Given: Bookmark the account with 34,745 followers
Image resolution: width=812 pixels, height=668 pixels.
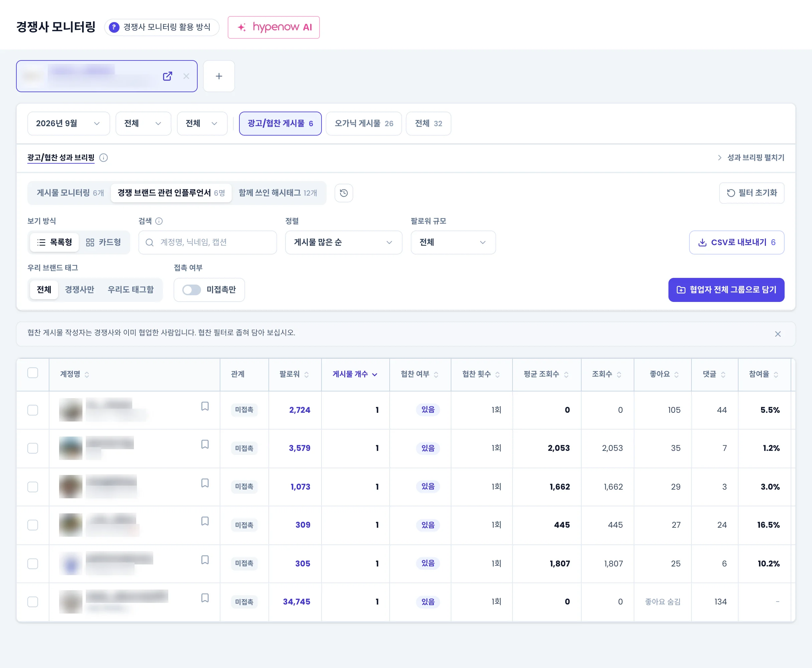Looking at the screenshot, I should coord(205,598).
